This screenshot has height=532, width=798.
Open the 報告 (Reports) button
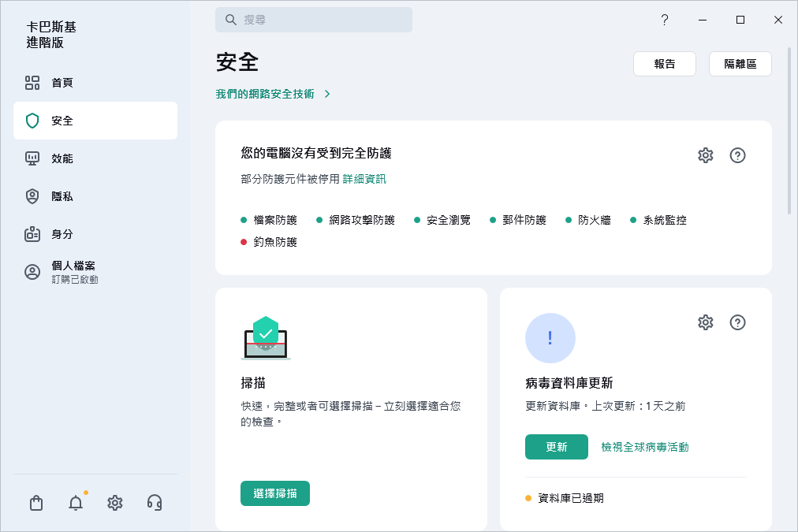[x=665, y=64]
